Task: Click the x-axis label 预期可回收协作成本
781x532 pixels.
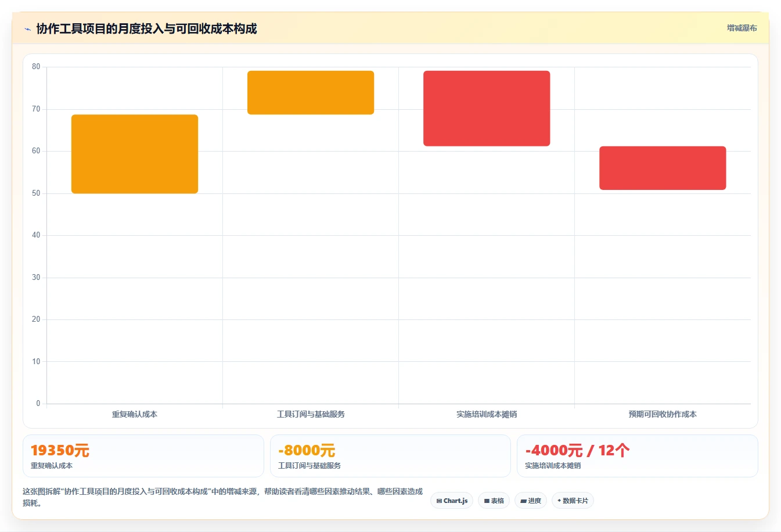Action: tap(663, 414)
